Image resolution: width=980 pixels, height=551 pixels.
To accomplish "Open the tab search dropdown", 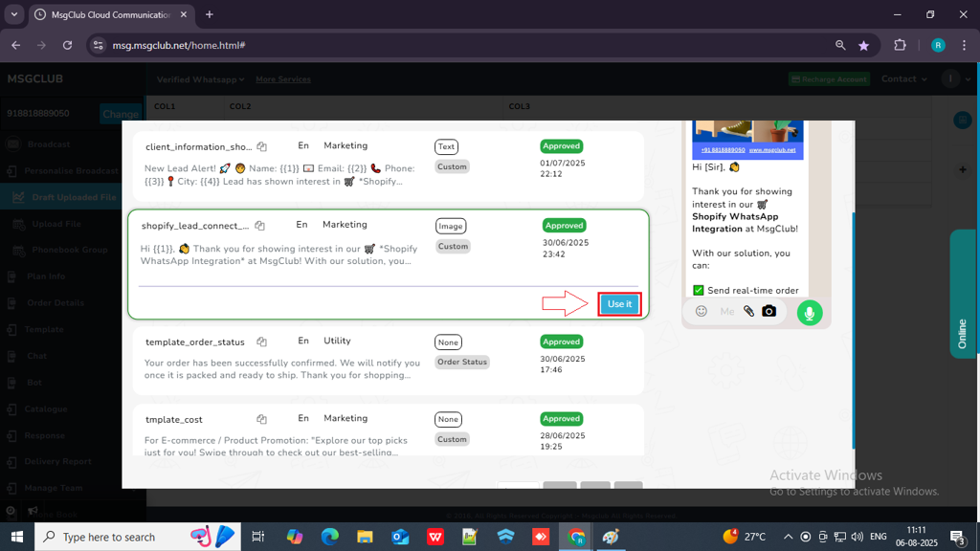I will [x=13, y=14].
